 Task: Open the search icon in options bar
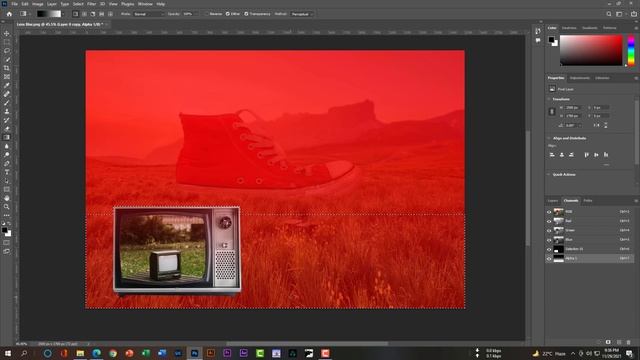pos(609,14)
